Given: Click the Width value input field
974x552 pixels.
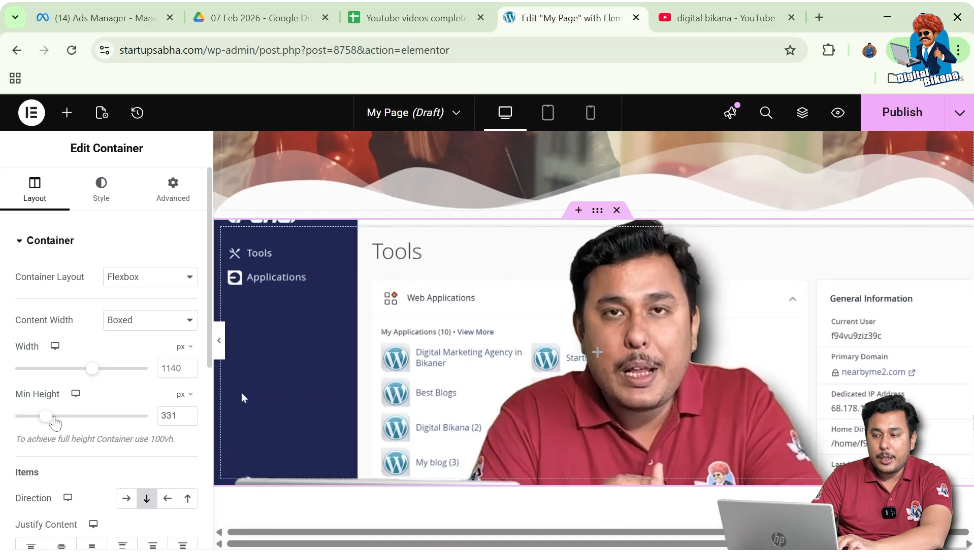Looking at the screenshot, I should coord(177,369).
